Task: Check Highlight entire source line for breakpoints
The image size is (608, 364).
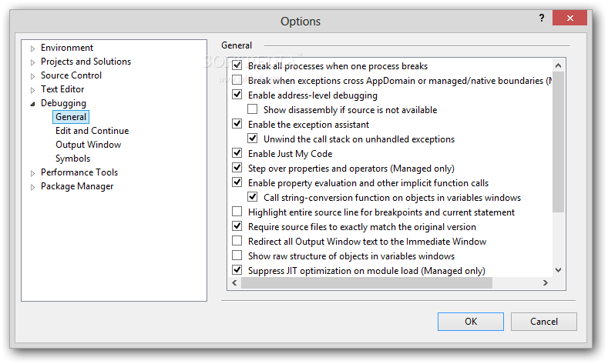Action: click(237, 212)
